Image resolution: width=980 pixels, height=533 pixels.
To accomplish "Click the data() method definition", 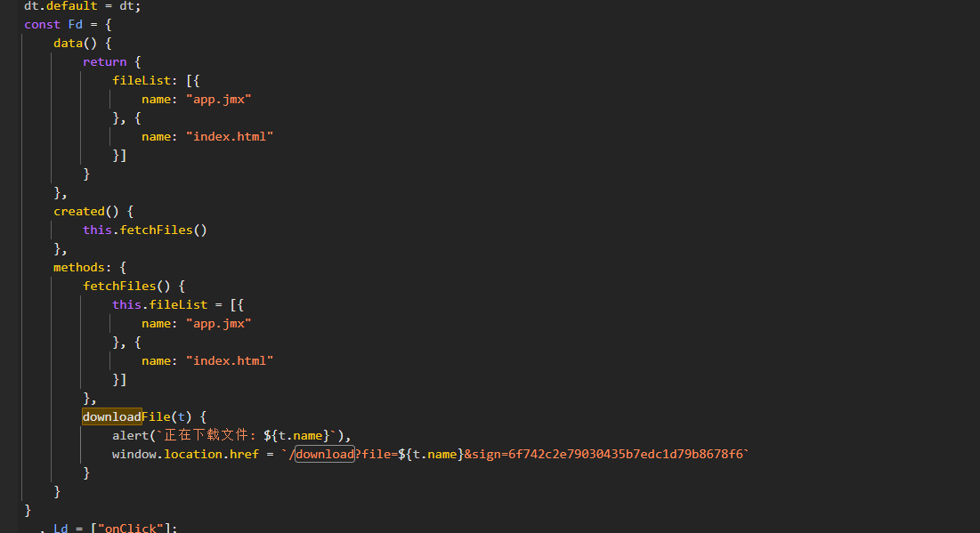I will (72, 43).
